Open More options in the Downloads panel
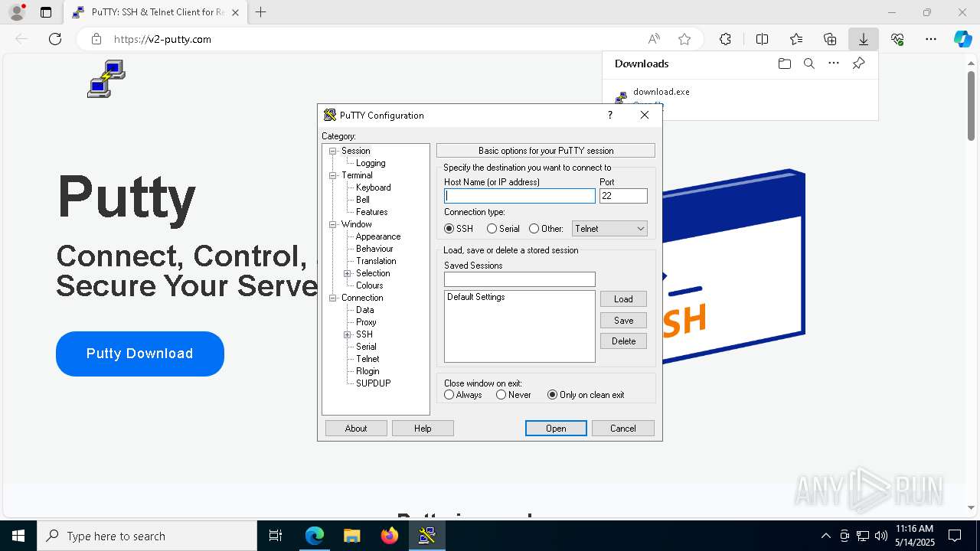 [834, 64]
